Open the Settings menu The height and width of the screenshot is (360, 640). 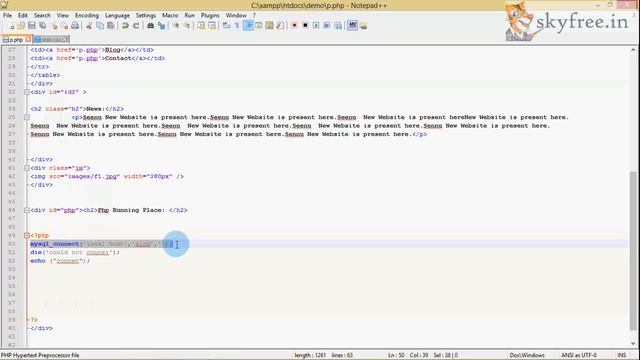pyautogui.click(x=146, y=16)
